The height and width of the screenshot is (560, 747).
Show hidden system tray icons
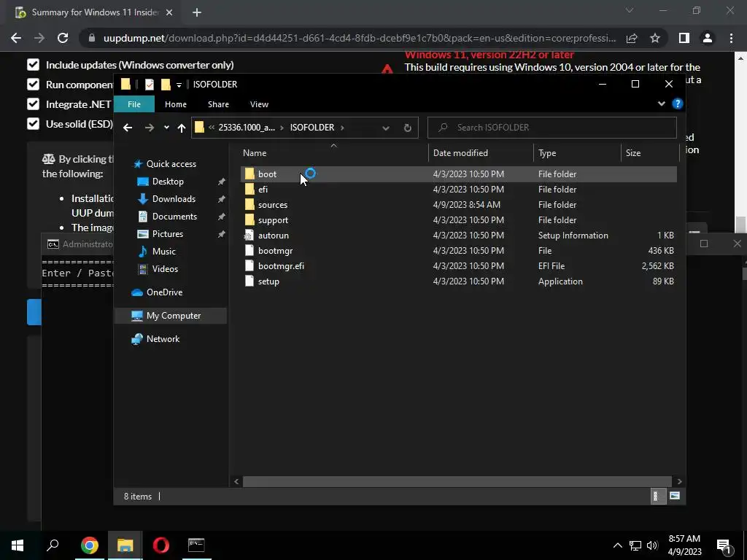[x=617, y=545]
